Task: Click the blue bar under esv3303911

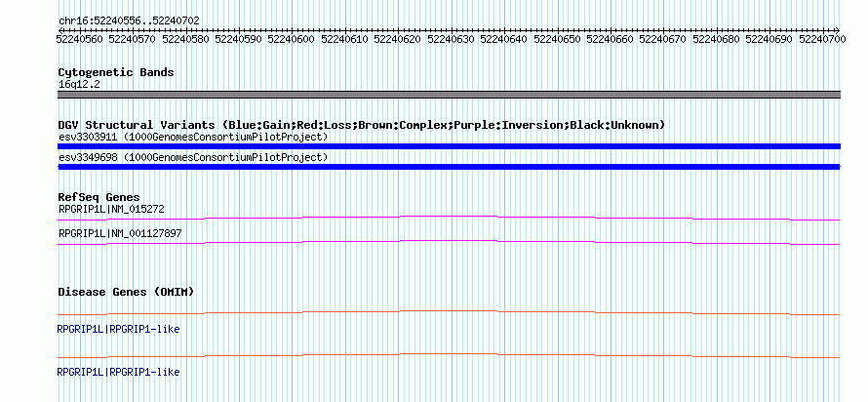Action: coord(449,146)
